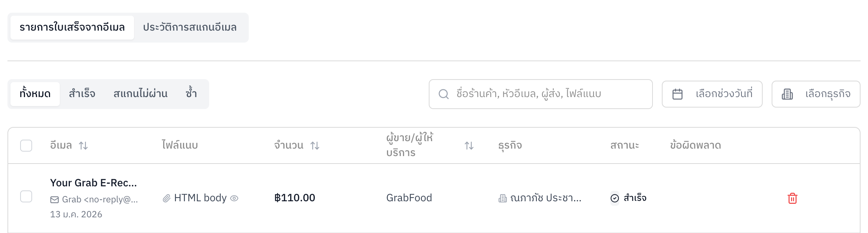The height and width of the screenshot is (233, 868).
Task: Check the select-all checkbox in the table header
Action: pos(26,145)
